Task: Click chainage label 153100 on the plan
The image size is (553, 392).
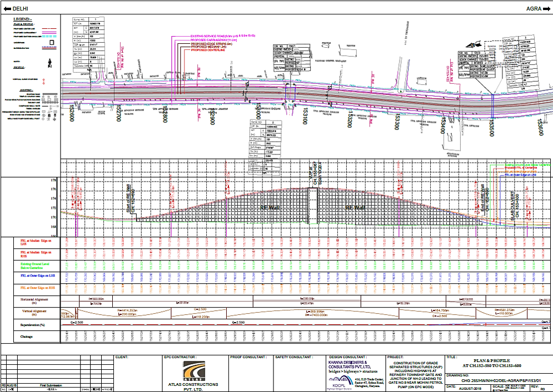Action: pyautogui.click(x=305, y=116)
